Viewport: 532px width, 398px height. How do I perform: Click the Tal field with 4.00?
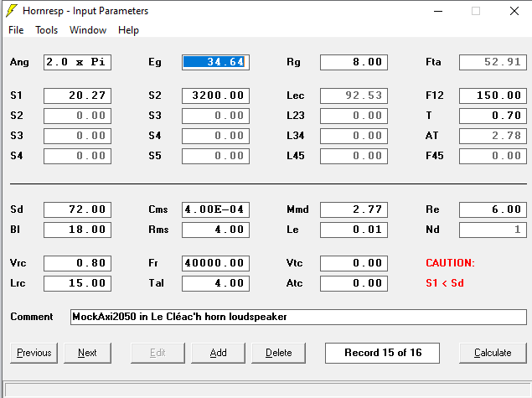click(215, 283)
